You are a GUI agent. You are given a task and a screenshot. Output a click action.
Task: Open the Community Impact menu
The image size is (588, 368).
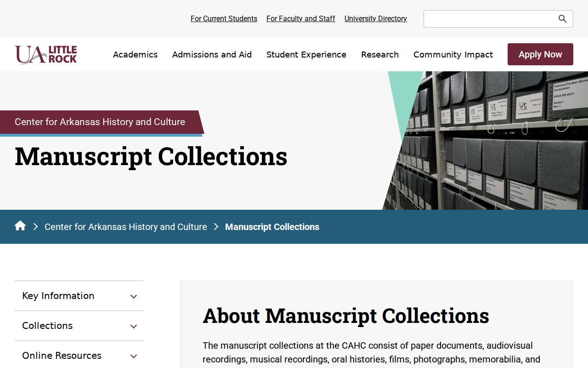(x=453, y=54)
